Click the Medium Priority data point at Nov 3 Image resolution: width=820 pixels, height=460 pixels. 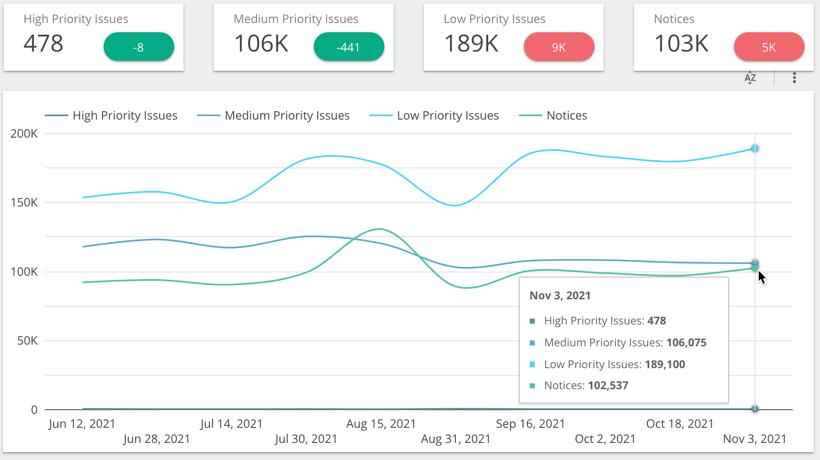point(755,263)
